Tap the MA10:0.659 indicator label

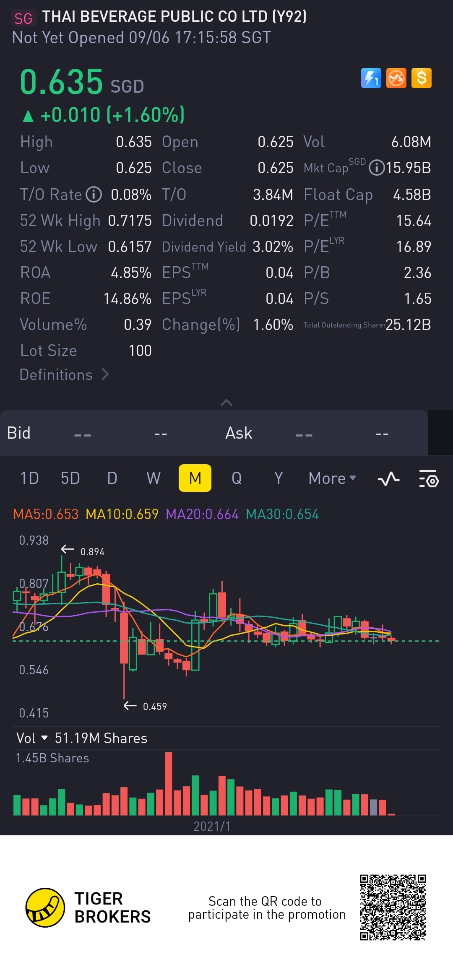(122, 514)
